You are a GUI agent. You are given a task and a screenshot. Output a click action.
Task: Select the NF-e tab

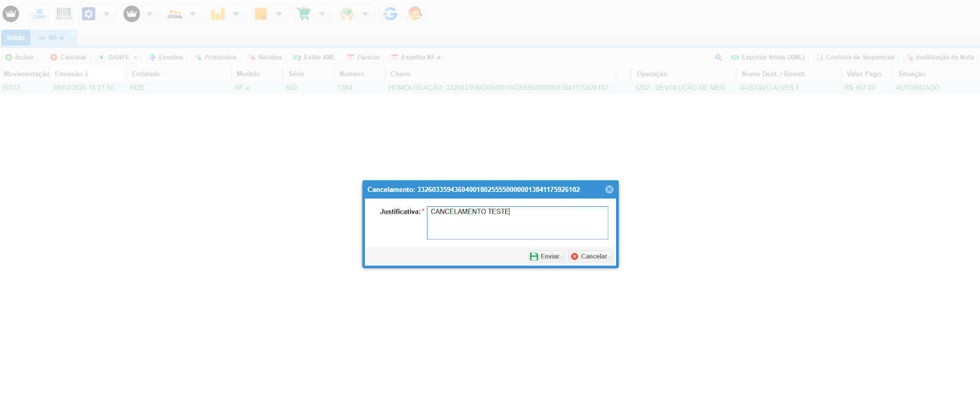tap(55, 38)
